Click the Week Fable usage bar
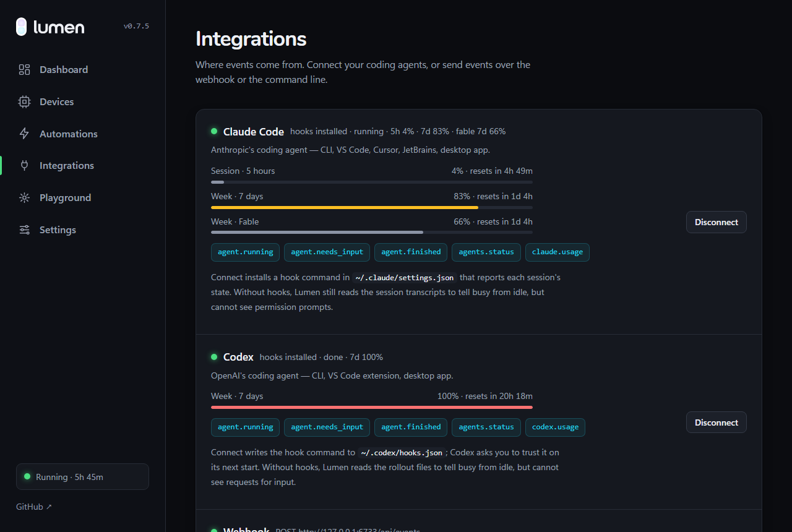This screenshot has width=792, height=532. coord(372,233)
